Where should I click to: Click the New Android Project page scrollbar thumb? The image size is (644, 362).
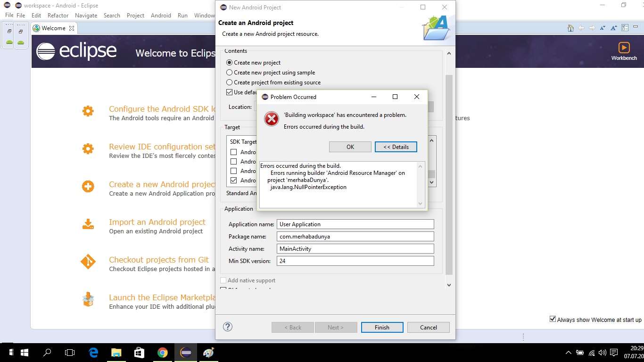tap(449, 174)
